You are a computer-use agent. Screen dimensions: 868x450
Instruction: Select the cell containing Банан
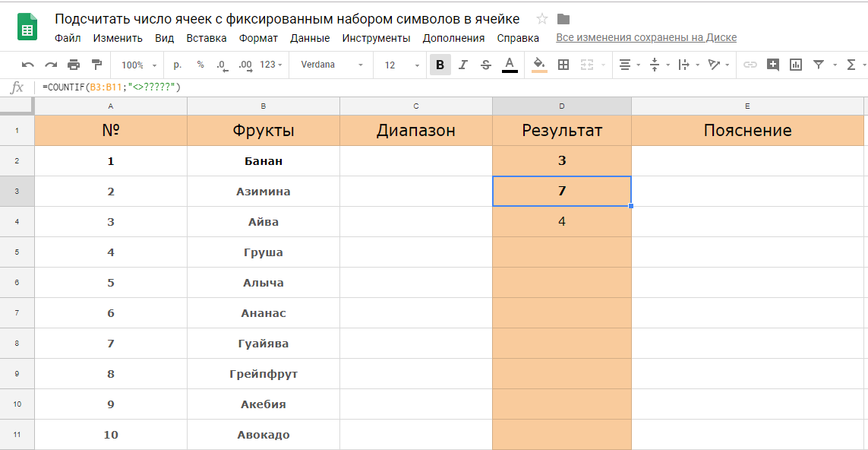pos(264,161)
